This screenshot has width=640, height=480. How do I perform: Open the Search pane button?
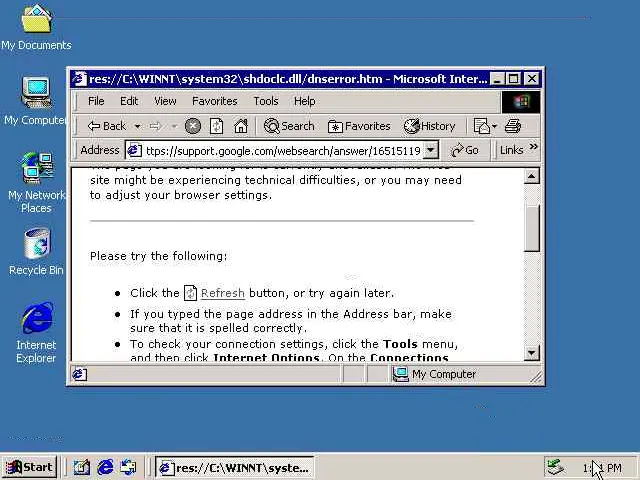click(289, 126)
